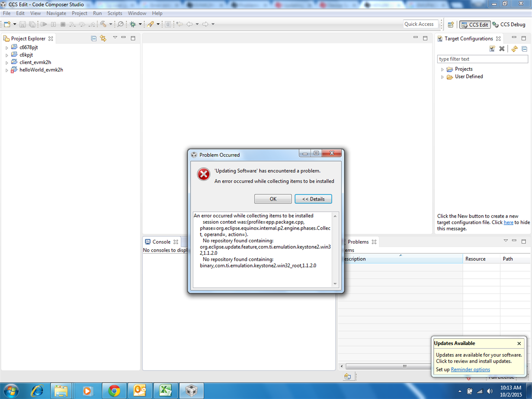Click the Forward navigation arrow icon

coord(205,24)
